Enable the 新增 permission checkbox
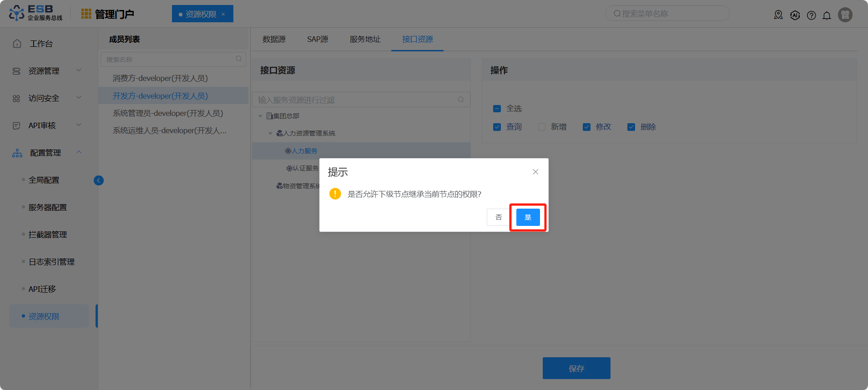This screenshot has height=390, width=868. coord(541,127)
